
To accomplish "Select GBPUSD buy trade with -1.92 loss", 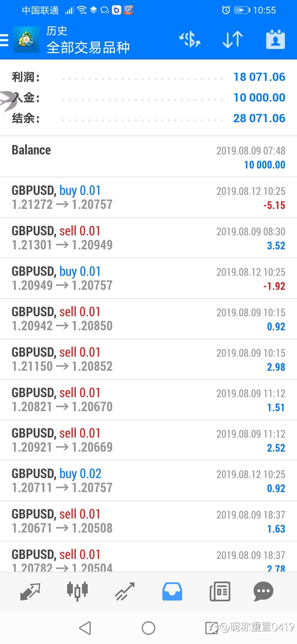I will point(148,278).
